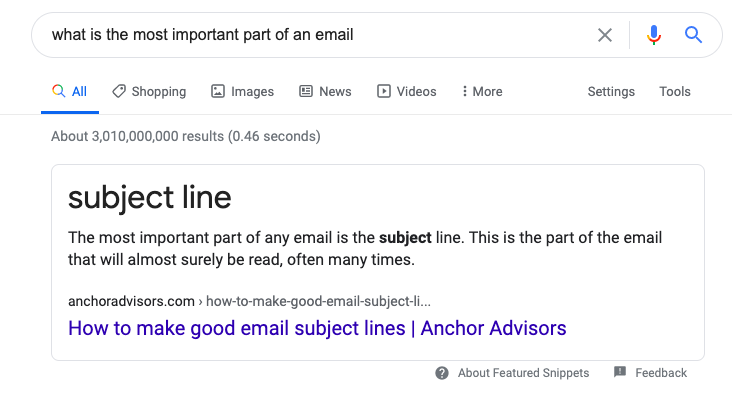Clear the search query with X icon
This screenshot has height=398, width=732.
pos(605,35)
